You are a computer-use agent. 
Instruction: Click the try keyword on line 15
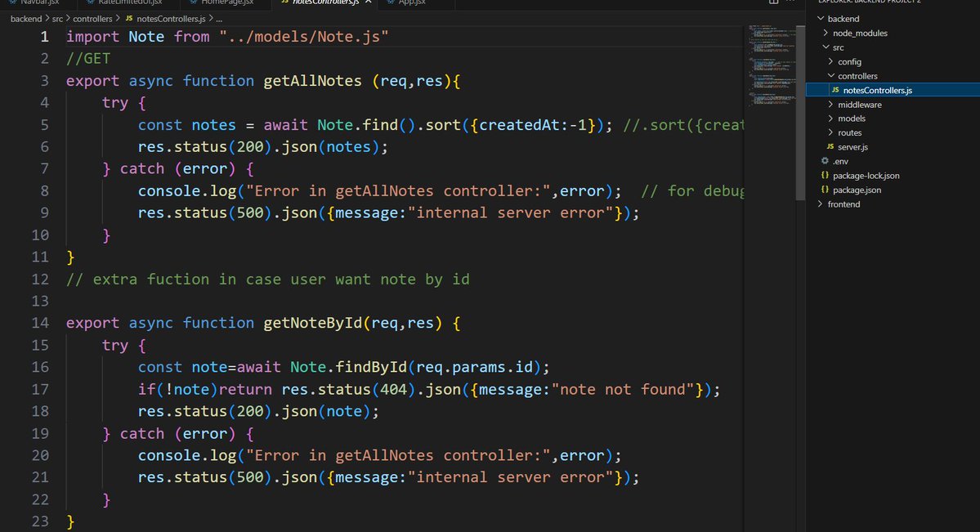coord(115,345)
